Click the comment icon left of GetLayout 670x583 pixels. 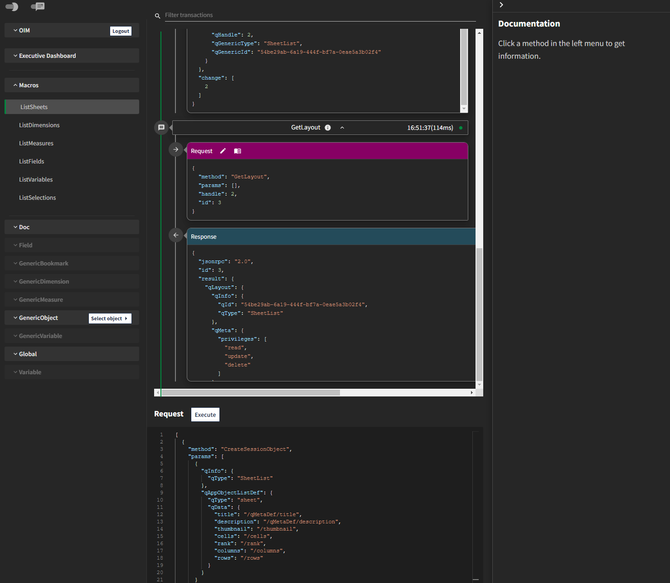[160, 128]
